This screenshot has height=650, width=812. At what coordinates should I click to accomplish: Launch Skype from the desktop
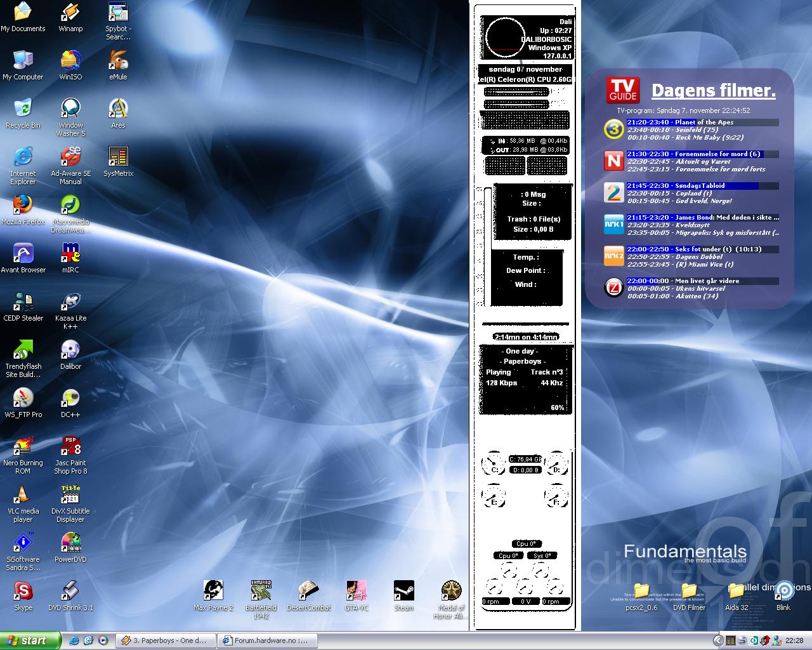(x=23, y=597)
